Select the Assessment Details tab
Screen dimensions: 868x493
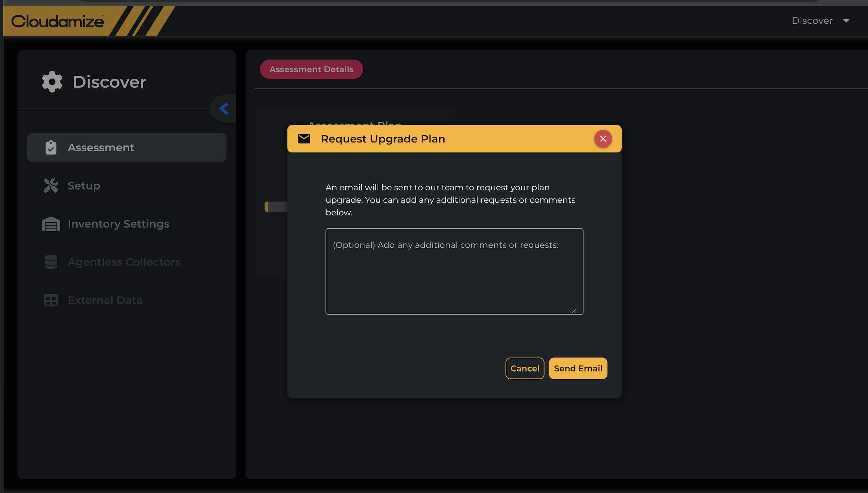311,69
